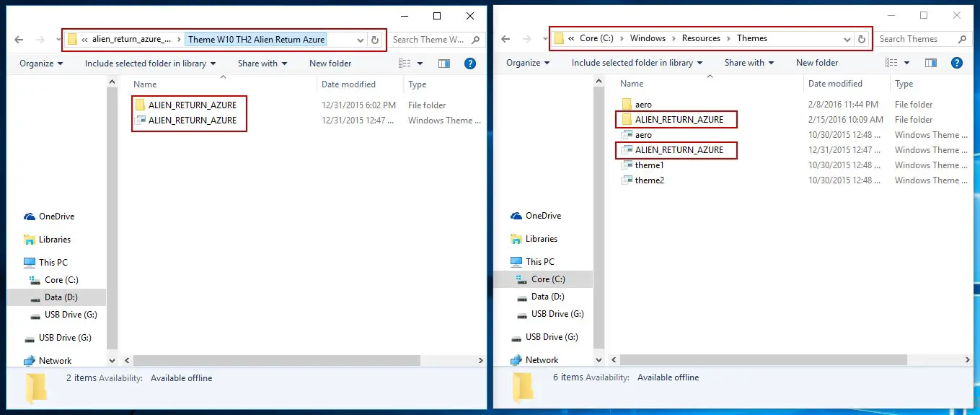Expand address history dropdown in left window
Image resolution: width=980 pixels, height=415 pixels.
point(361,40)
